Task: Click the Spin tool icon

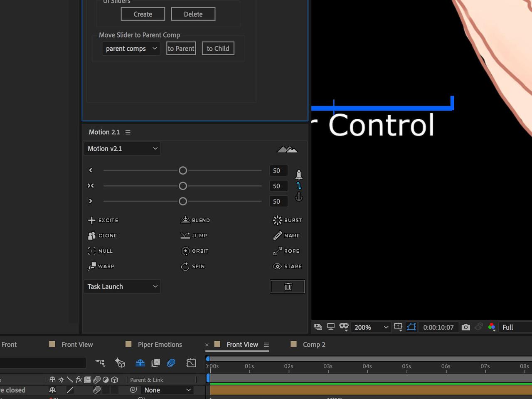Action: (193, 266)
